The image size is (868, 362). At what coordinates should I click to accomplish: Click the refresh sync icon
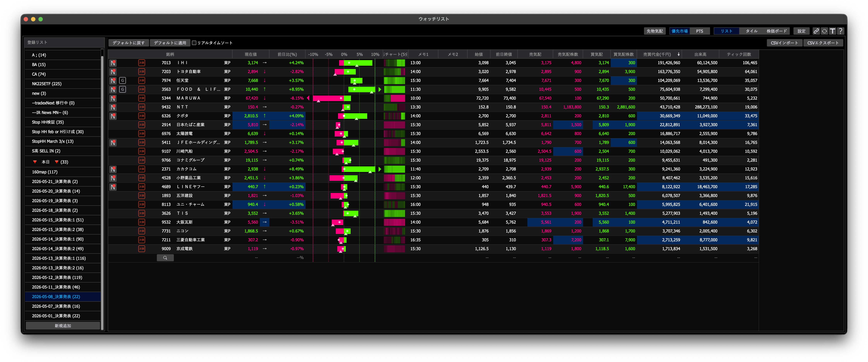pyautogui.click(x=824, y=31)
